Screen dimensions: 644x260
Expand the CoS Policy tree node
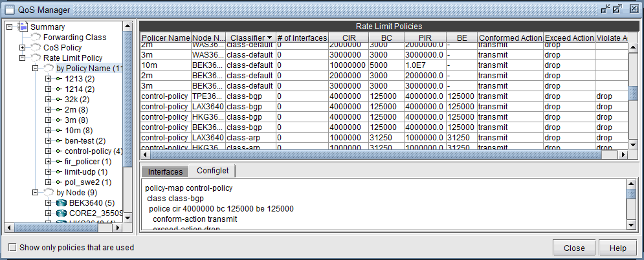click(x=22, y=48)
